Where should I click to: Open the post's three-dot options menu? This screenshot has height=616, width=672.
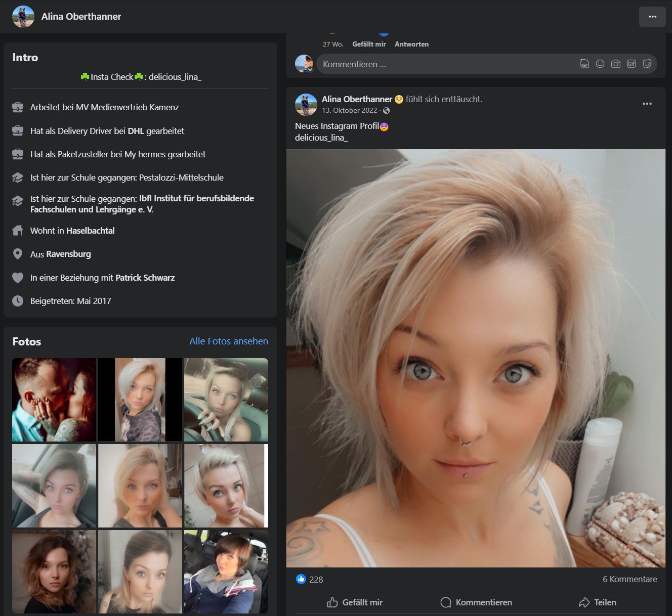pos(647,104)
